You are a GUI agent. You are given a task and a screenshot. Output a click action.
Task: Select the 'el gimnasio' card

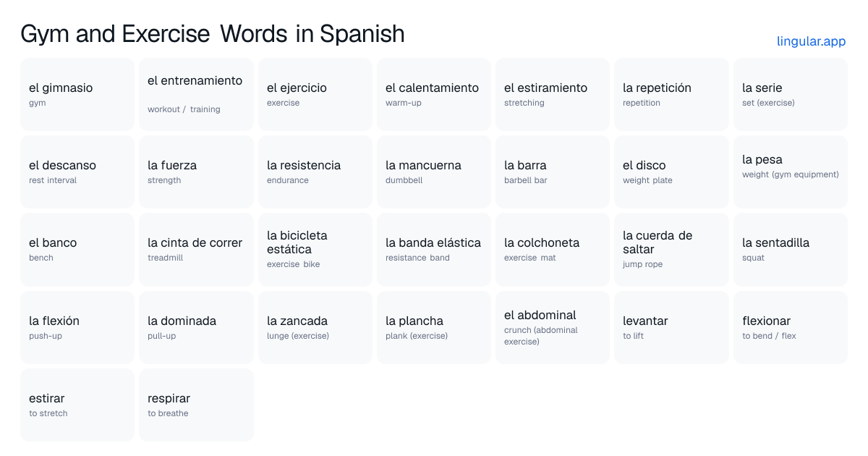pos(77,95)
